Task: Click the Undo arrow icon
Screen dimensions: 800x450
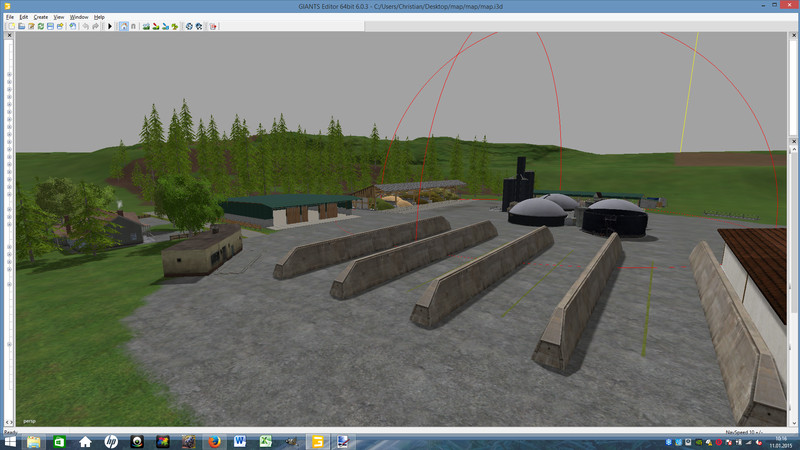Action: 86,26
